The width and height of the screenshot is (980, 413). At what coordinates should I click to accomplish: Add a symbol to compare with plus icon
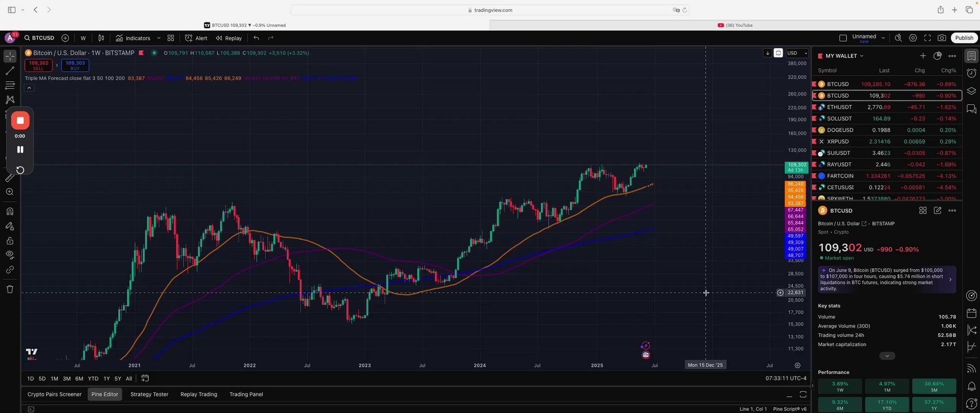(x=65, y=38)
